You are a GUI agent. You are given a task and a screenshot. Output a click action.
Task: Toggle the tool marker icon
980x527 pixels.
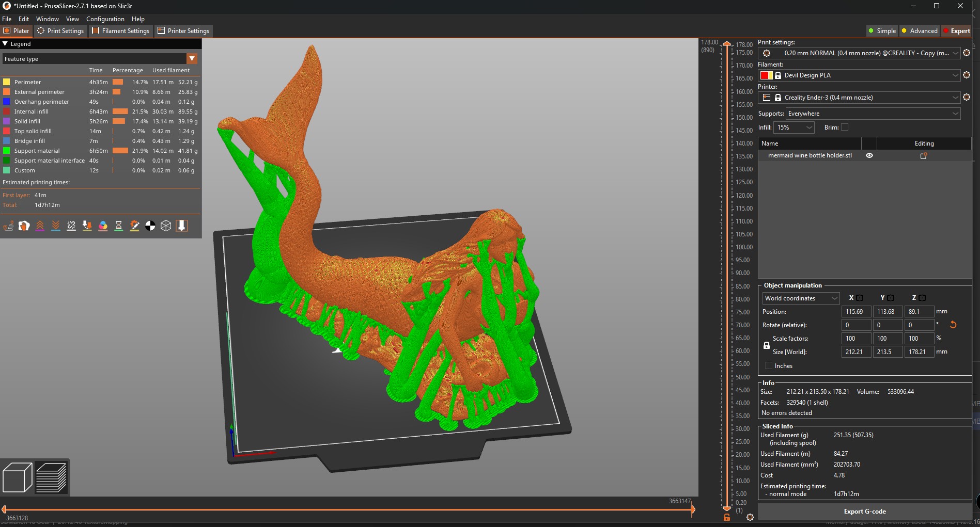click(x=182, y=226)
